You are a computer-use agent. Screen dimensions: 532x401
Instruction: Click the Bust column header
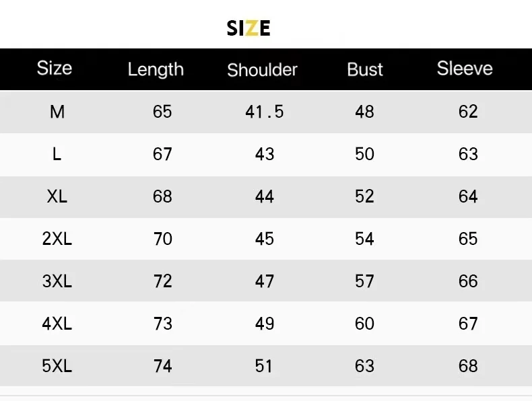click(x=365, y=69)
